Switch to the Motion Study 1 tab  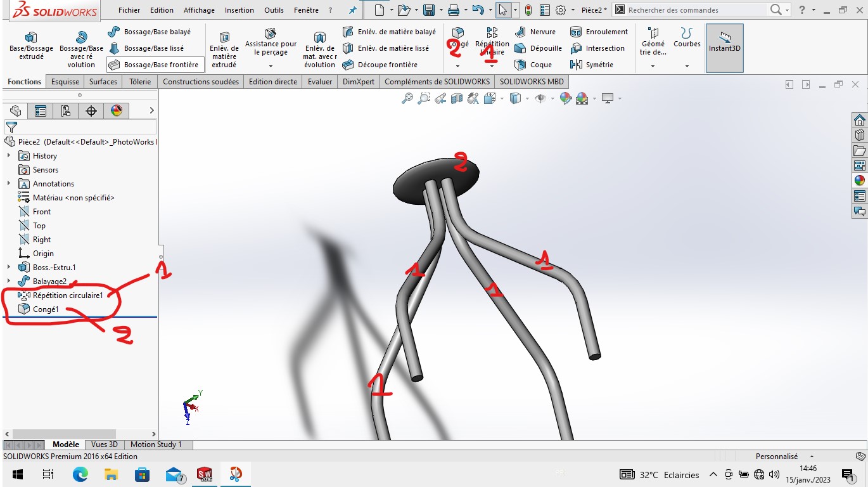[x=156, y=445]
